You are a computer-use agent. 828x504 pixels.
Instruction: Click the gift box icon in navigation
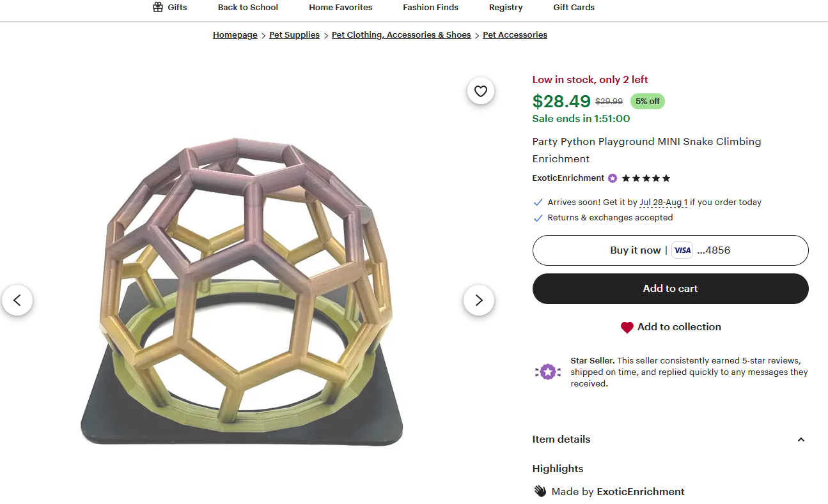tap(158, 7)
